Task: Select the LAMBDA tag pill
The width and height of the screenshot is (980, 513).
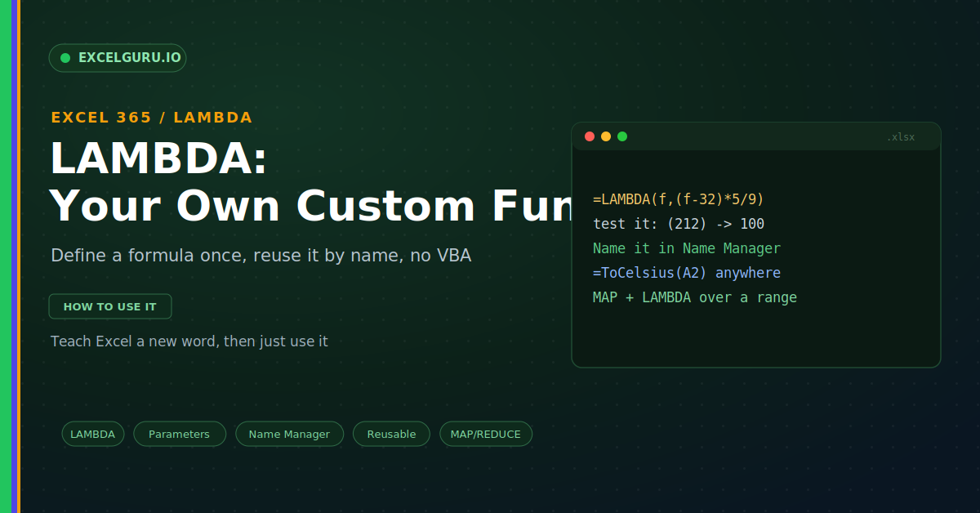Action: point(93,435)
